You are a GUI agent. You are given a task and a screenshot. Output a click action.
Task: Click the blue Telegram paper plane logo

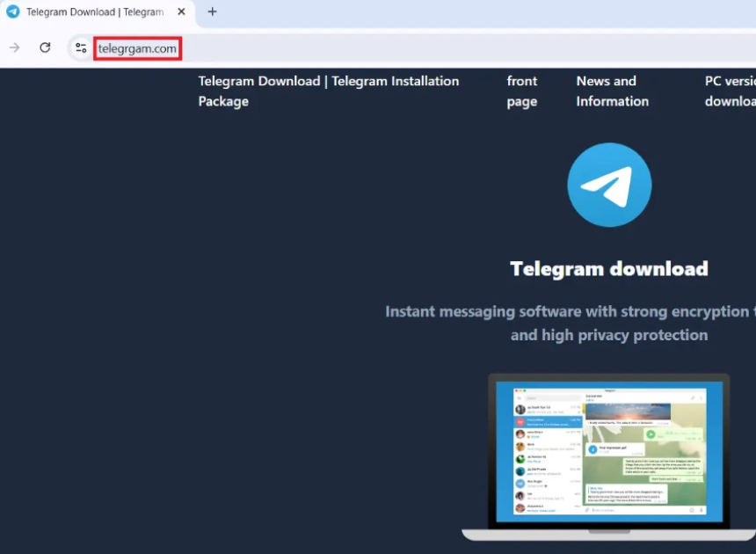tap(609, 184)
